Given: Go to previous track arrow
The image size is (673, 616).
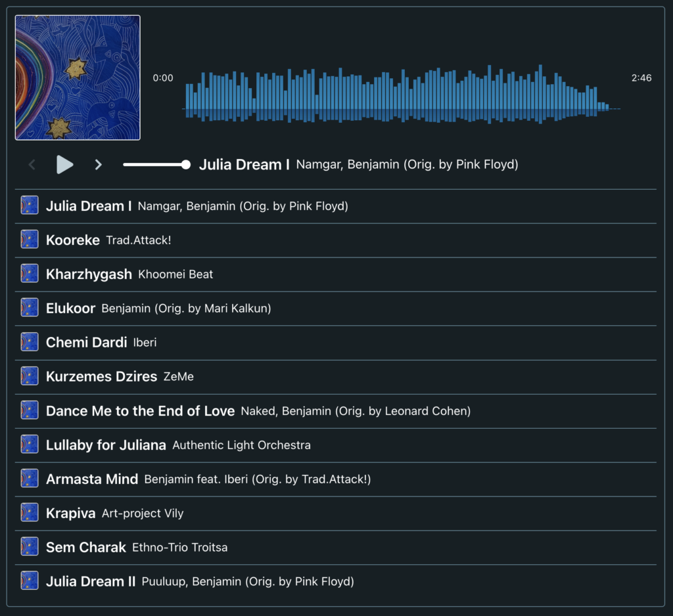Looking at the screenshot, I should point(32,165).
